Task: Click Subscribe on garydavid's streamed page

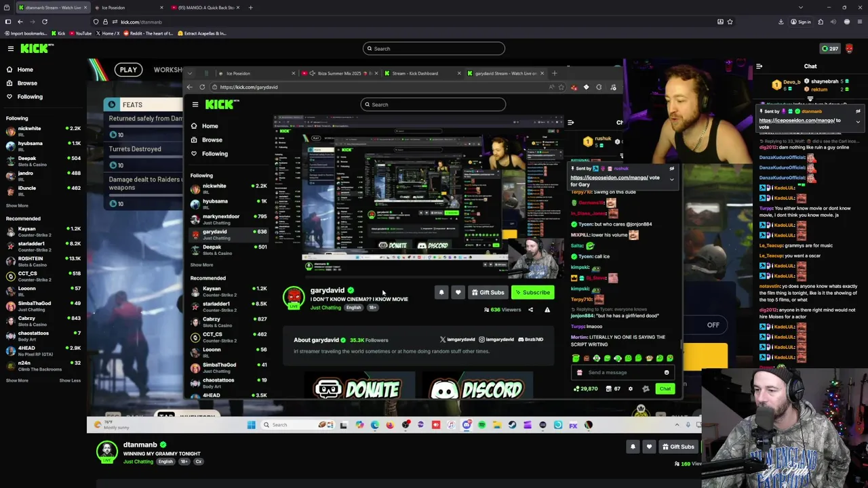Action: [x=532, y=293]
